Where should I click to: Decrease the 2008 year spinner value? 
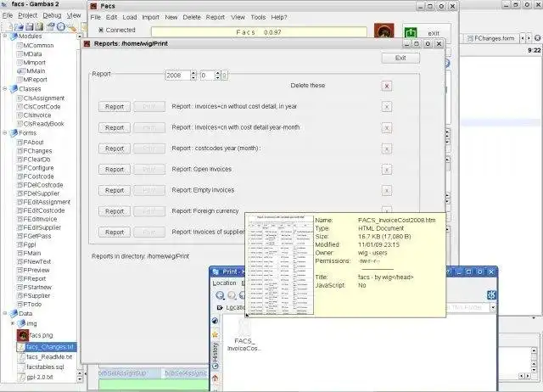click(193, 77)
